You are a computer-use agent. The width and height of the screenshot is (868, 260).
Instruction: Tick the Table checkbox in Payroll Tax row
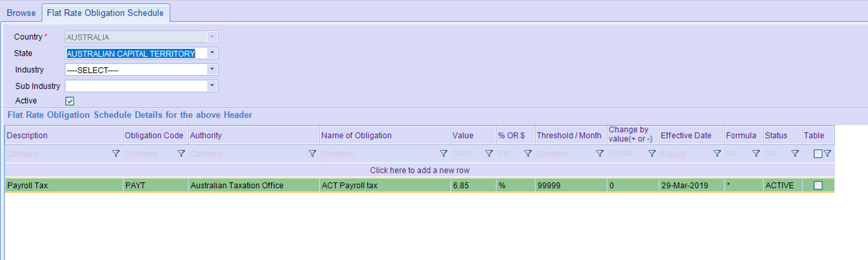pyautogui.click(x=818, y=185)
